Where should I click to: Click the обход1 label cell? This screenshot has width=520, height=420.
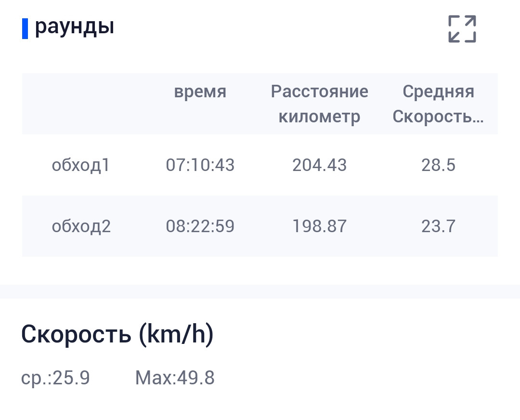tap(80, 165)
